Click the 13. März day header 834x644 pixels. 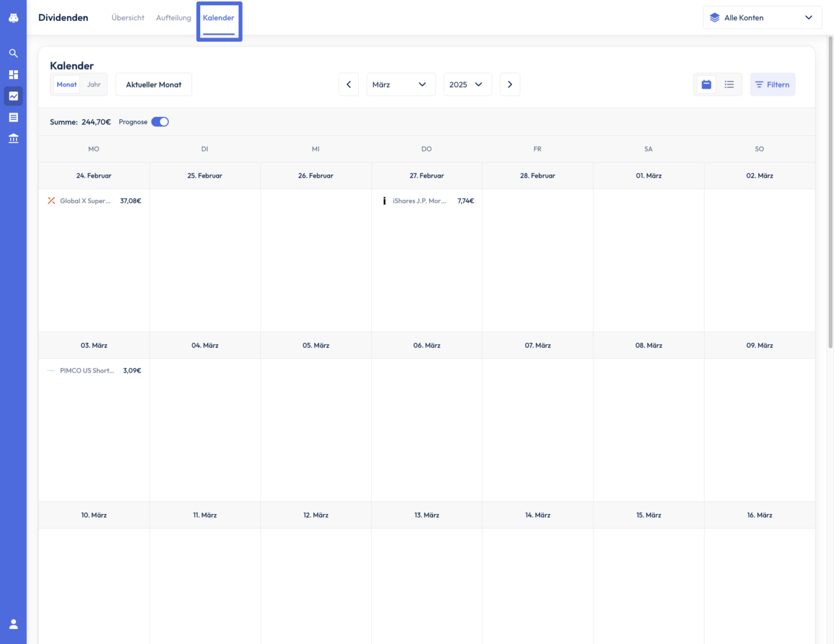[x=427, y=515]
